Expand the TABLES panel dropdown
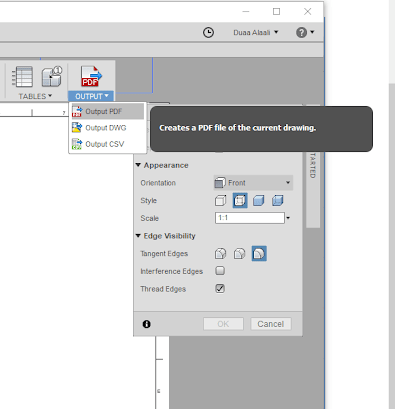 (35, 96)
